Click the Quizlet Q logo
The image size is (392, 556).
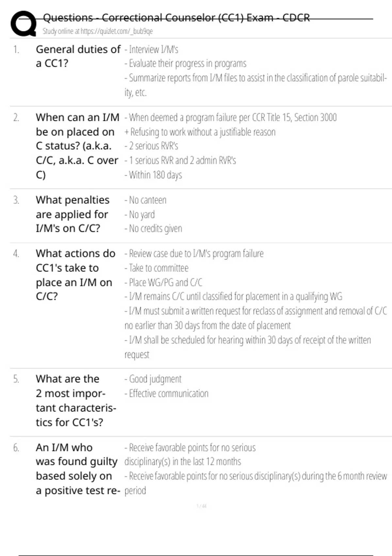(24, 24)
